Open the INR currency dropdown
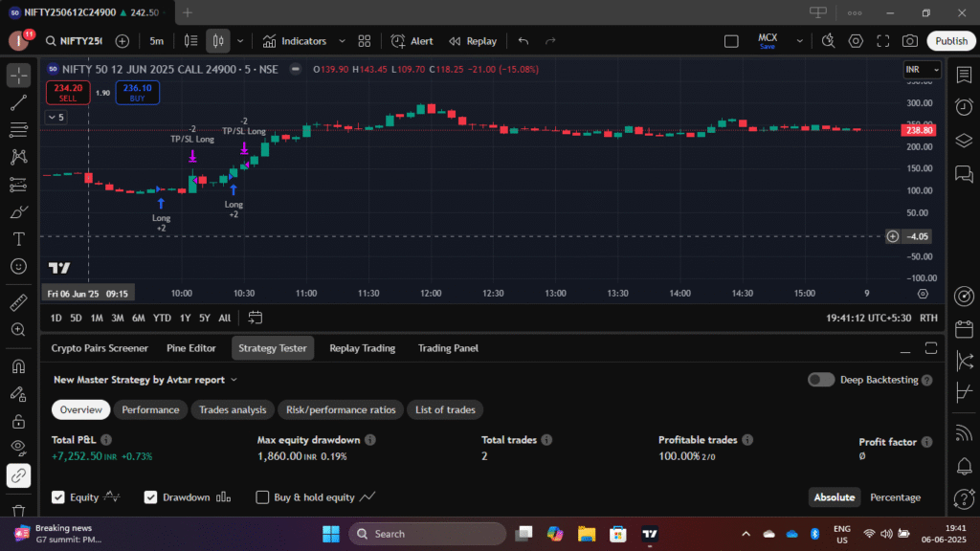This screenshot has height=551, width=980. pyautogui.click(x=922, y=69)
